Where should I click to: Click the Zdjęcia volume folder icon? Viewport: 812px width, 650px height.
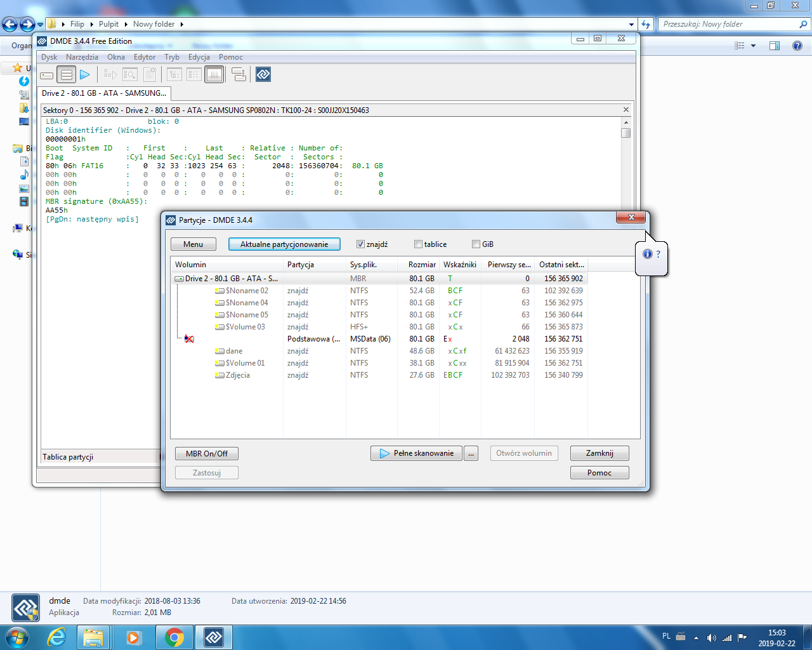(219, 375)
